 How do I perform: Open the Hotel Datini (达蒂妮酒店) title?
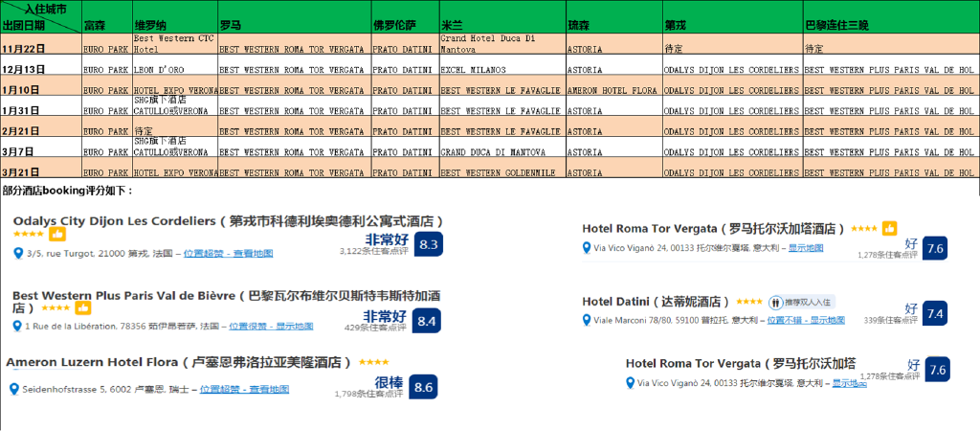coord(656,302)
